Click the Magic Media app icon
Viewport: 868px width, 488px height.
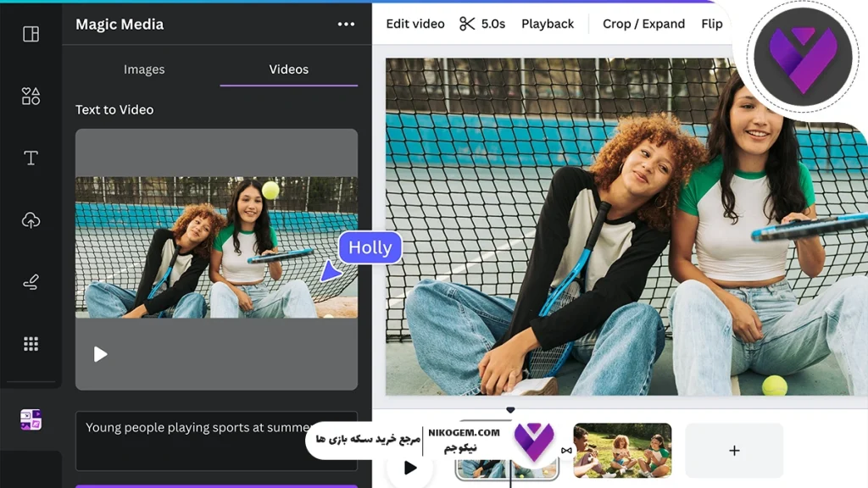[31, 419]
